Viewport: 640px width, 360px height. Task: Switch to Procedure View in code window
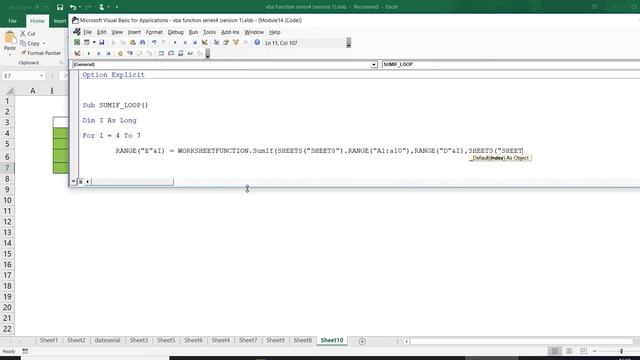tap(74, 182)
